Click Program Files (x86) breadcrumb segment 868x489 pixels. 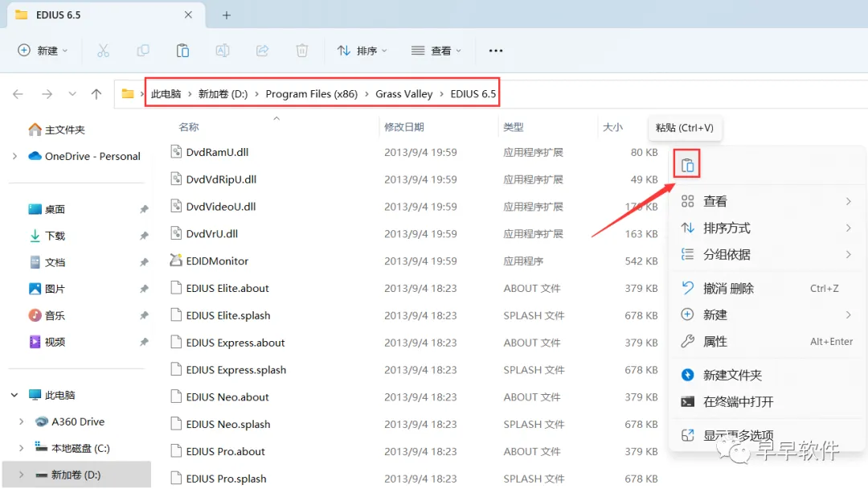pos(312,93)
